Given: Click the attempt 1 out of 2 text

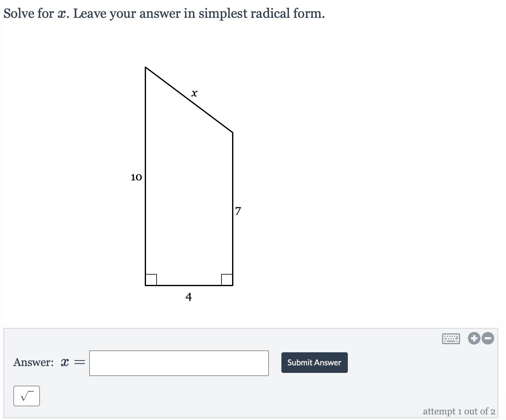Looking at the screenshot, I should point(459,411).
